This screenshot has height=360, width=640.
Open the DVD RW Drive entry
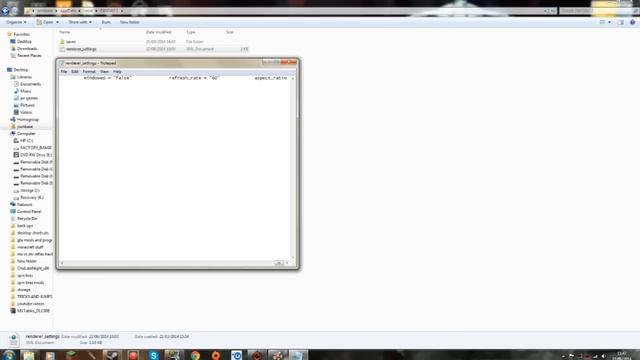click(x=36, y=155)
